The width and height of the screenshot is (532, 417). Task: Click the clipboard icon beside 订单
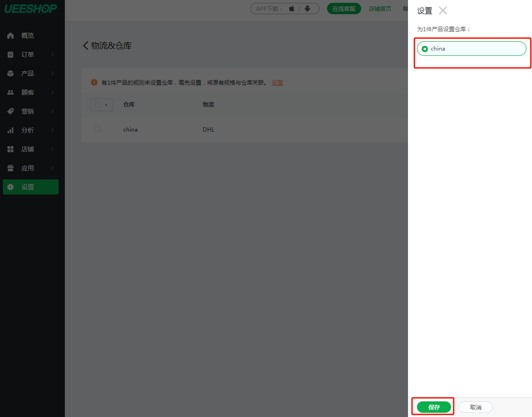point(10,54)
